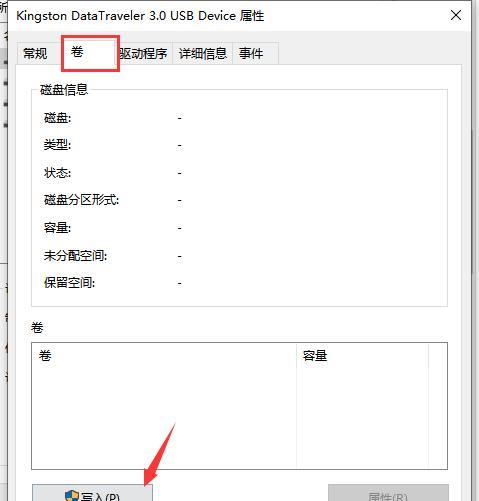Screen dimensions: 479x501
Task: Close the Kingston DataTraveler properties dialog
Action: pos(456,15)
